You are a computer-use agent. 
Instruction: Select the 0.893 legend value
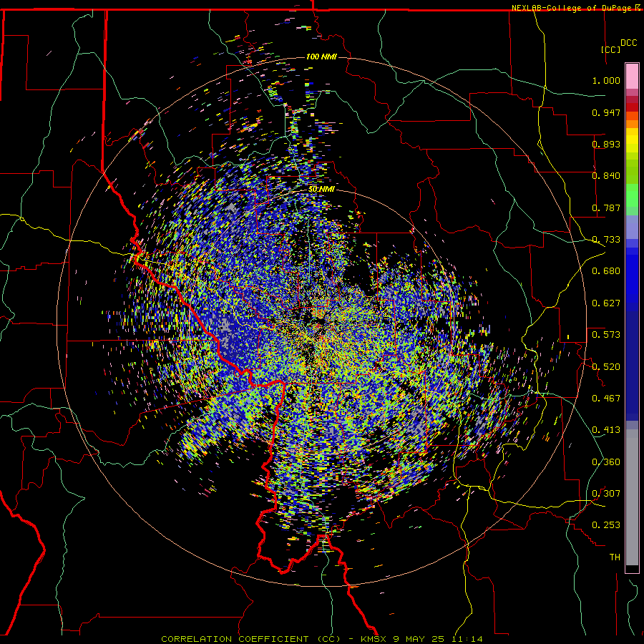(606, 144)
